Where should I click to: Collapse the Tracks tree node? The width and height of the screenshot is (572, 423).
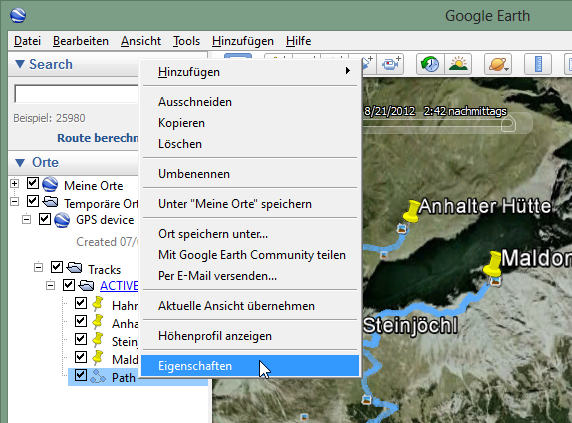[x=39, y=267]
